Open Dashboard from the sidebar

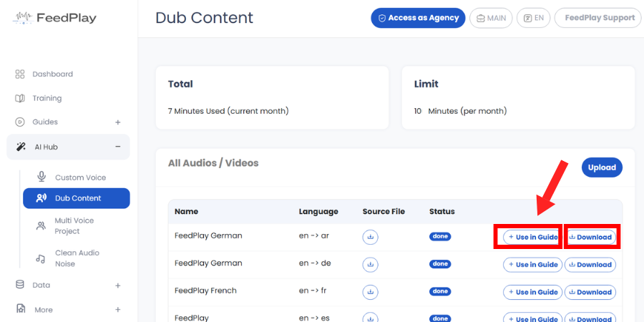(x=52, y=74)
